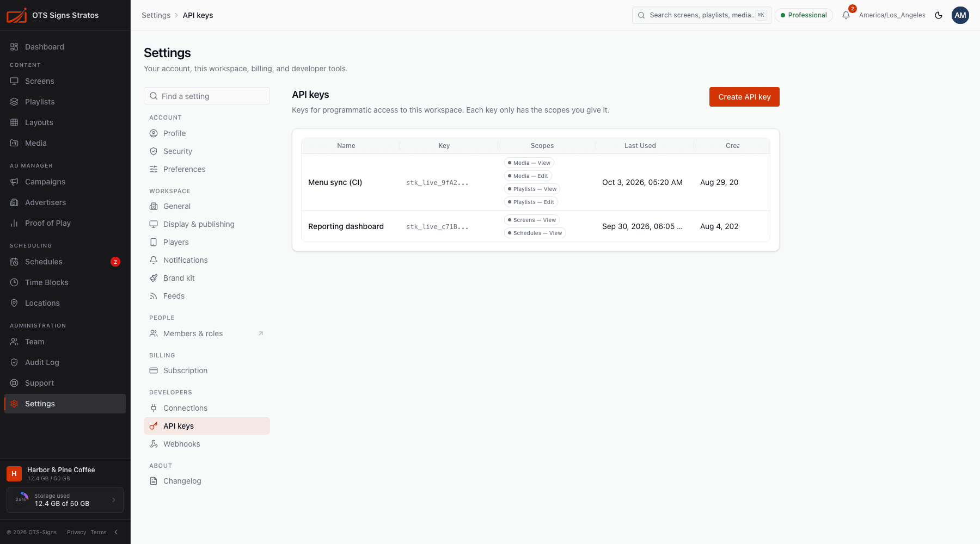This screenshot has height=544, width=980.
Task: Click the OTS Signs Stratos logo
Action: click(x=16, y=15)
